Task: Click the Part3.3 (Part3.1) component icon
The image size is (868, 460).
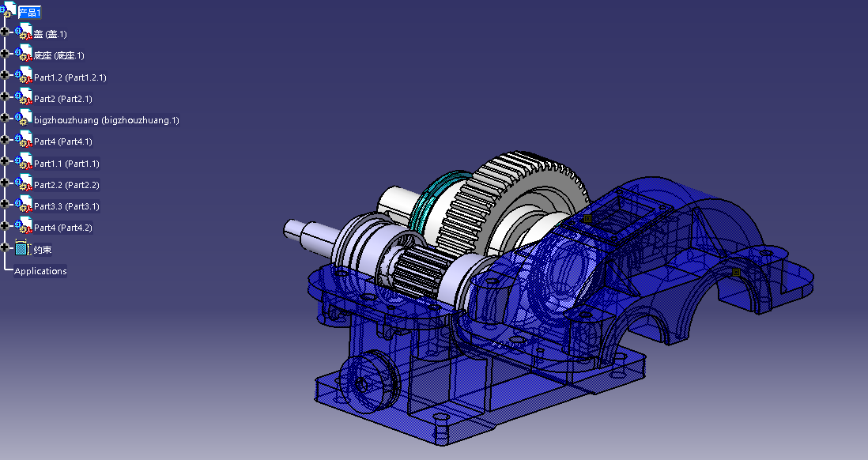Action: (23, 205)
